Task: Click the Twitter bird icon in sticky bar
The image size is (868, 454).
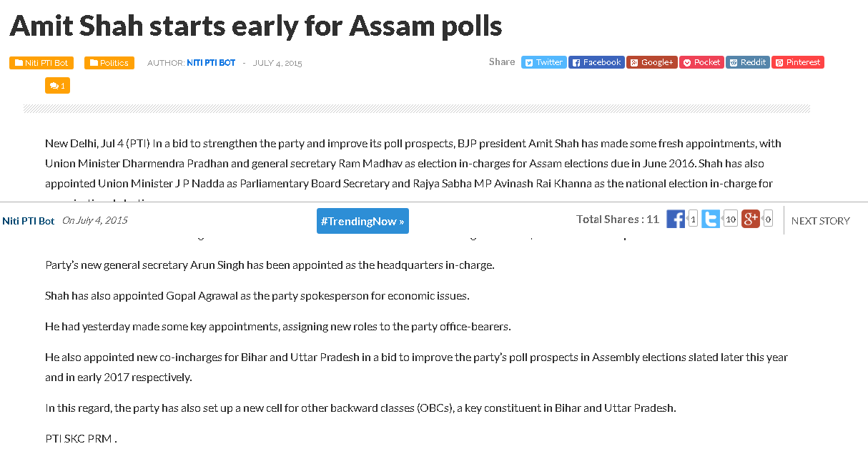Action: 711,219
